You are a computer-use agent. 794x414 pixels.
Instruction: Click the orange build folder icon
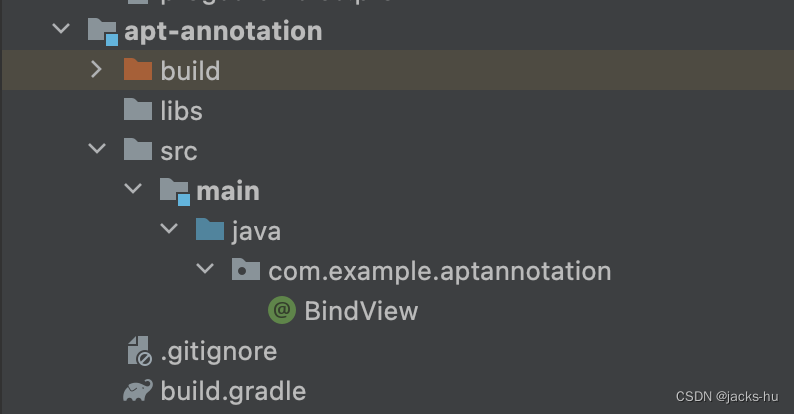coord(138,70)
